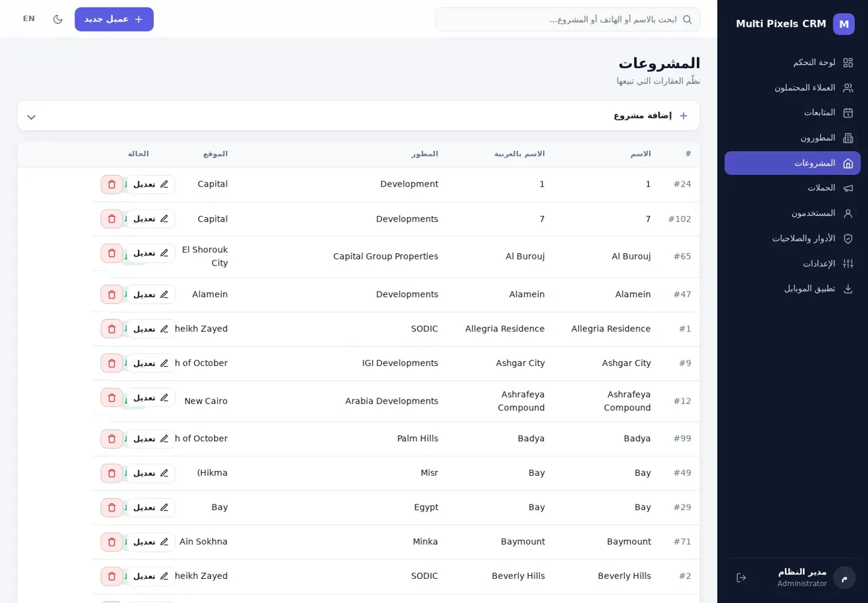
Task: Click the Arabia Developments developer cell
Action: pos(392,401)
